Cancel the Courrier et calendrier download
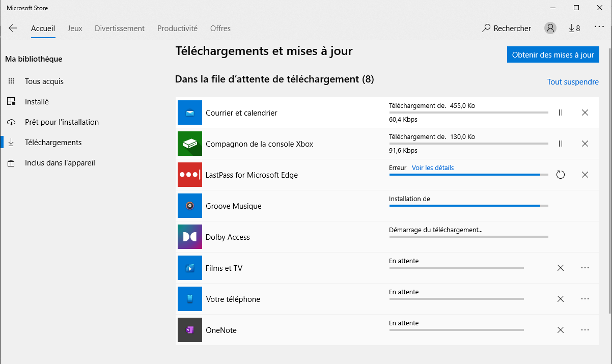This screenshot has width=612, height=364. [585, 113]
